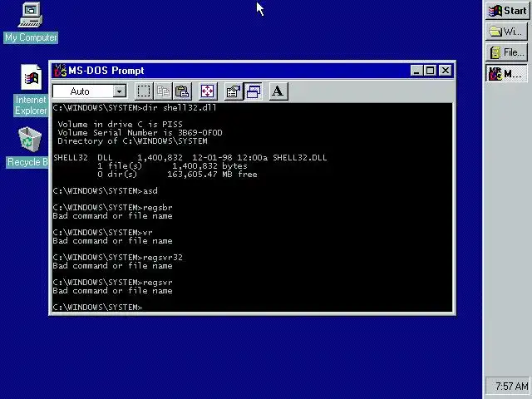
Task: Click the 'vr' command line
Action: (103, 233)
